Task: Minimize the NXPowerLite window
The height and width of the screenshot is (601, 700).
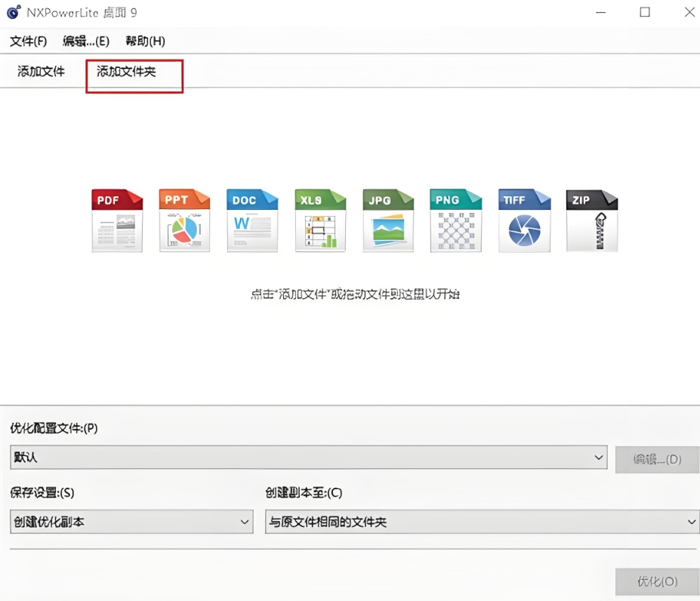Action: pos(601,12)
